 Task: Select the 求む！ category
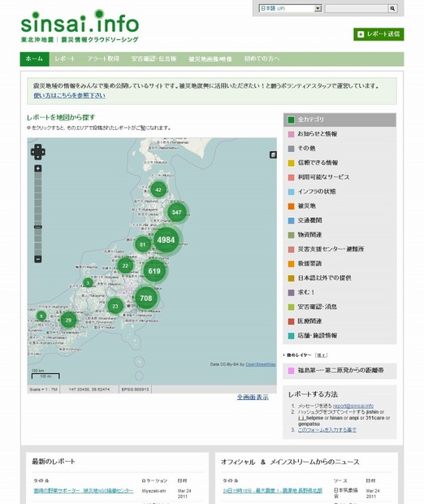coord(340,293)
